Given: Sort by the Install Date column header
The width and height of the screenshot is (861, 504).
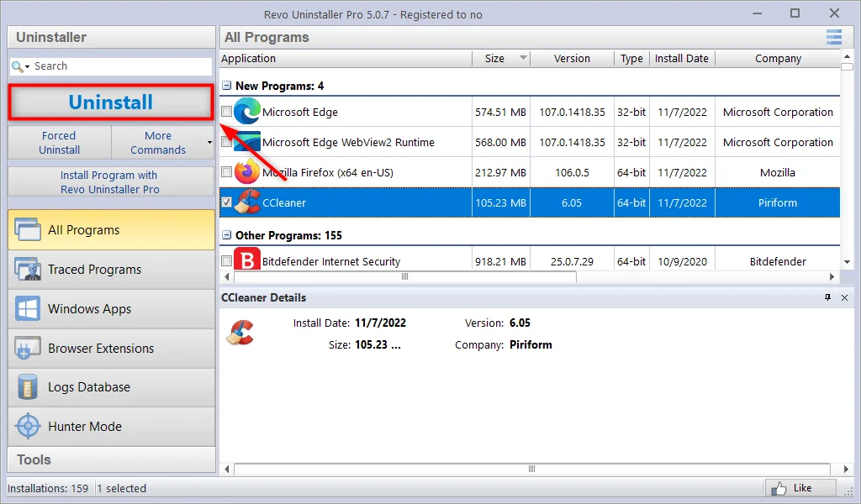Looking at the screenshot, I should point(682,58).
